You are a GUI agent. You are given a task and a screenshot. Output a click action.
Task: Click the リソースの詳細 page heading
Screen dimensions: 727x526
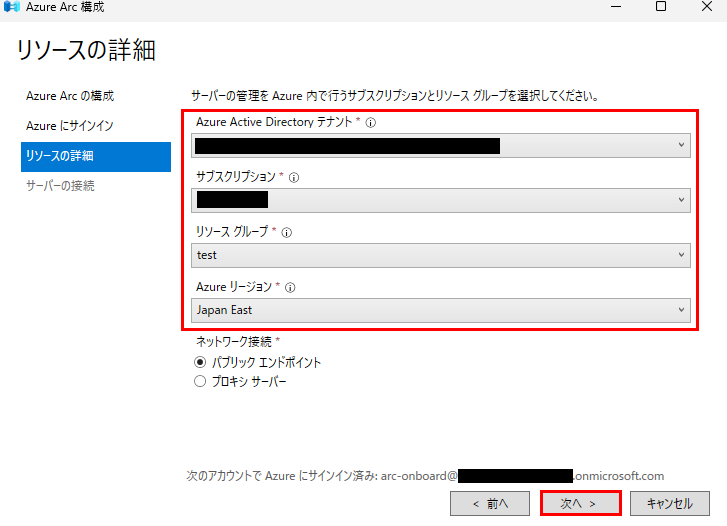coord(86,50)
